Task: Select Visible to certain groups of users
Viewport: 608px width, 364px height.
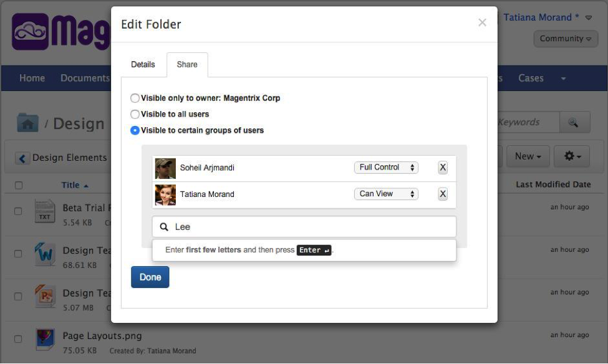Action: tap(135, 131)
